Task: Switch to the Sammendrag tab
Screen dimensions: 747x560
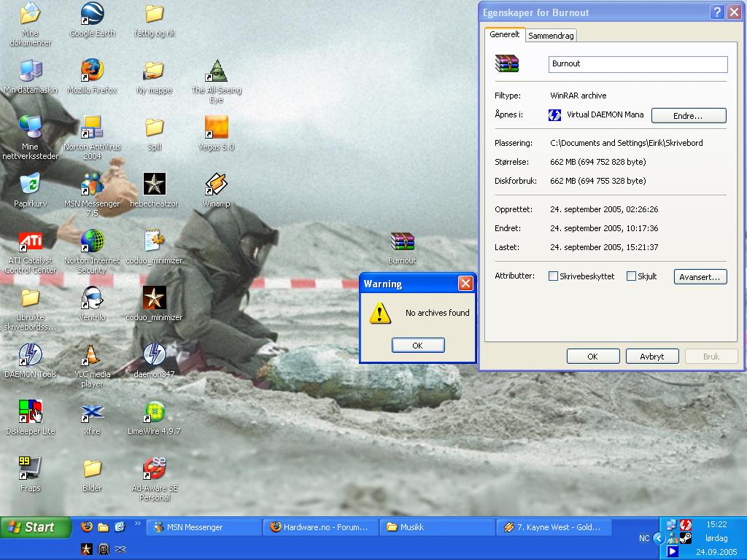Action: (551, 36)
